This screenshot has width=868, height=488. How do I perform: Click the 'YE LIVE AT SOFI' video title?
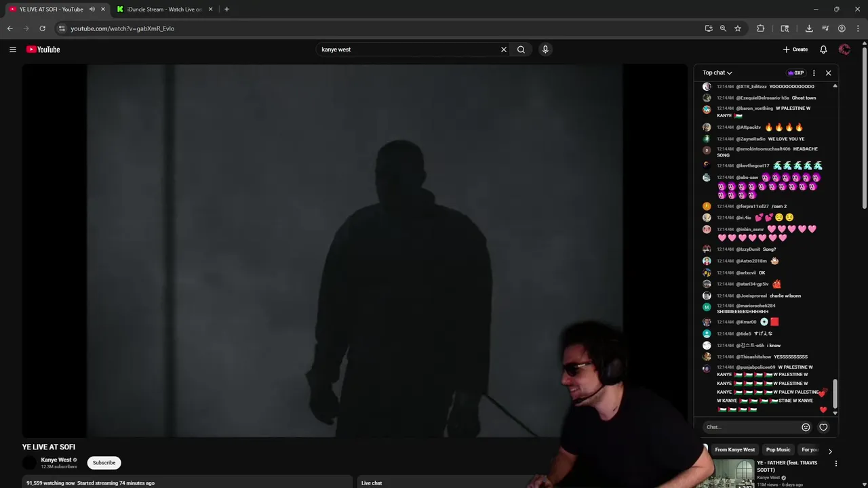click(x=49, y=447)
